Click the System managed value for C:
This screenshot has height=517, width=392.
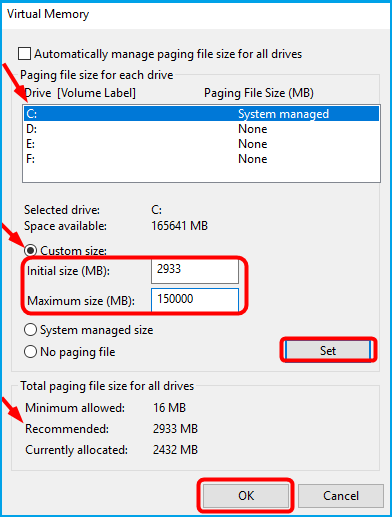[283, 114]
